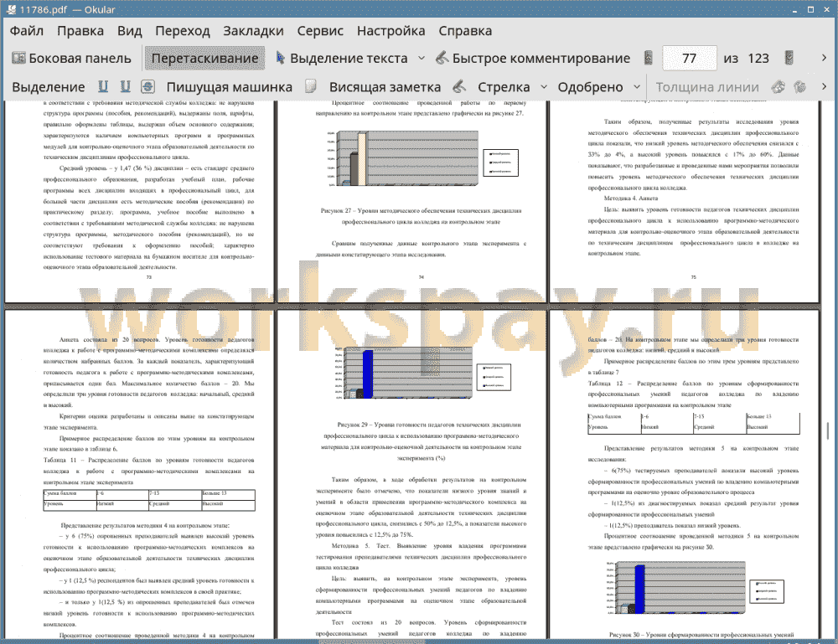838x644 pixels.
Task: Open the Переход menu
Action: [183, 31]
